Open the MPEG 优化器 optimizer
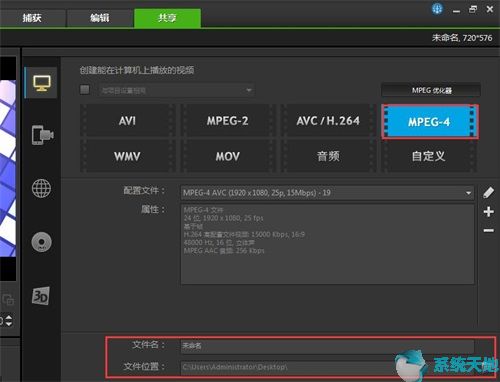 tap(431, 90)
